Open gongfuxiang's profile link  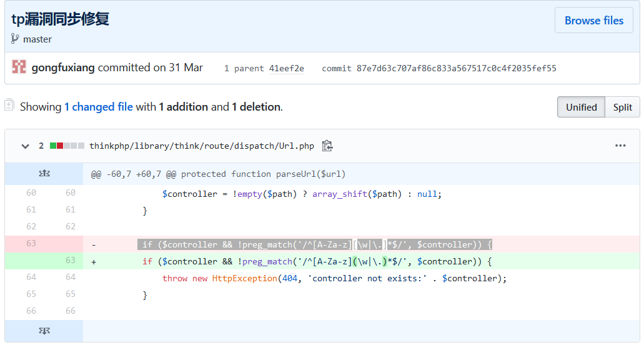pyautogui.click(x=63, y=67)
